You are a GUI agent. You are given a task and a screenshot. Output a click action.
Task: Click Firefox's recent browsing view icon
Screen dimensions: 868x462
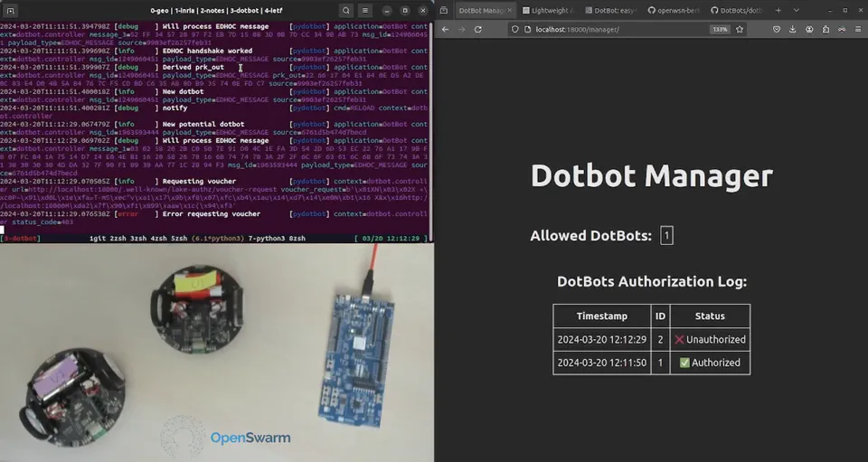click(444, 11)
